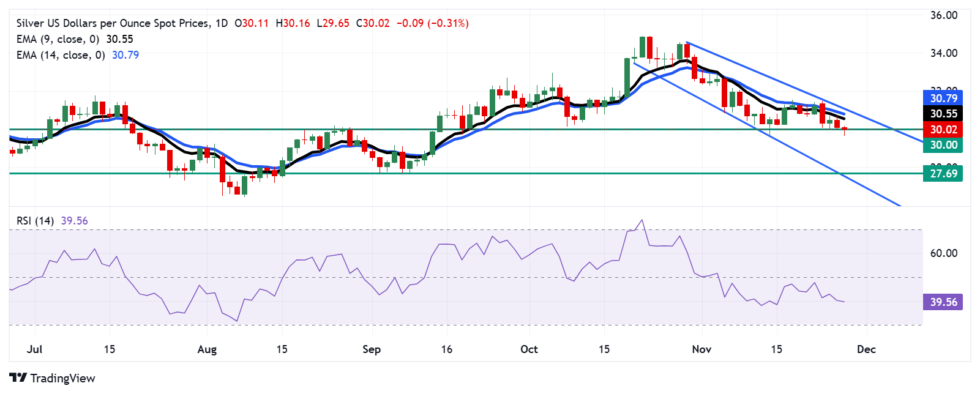Click the 36.00 price axis label
The width and height of the screenshot is (980, 394).
(x=943, y=15)
